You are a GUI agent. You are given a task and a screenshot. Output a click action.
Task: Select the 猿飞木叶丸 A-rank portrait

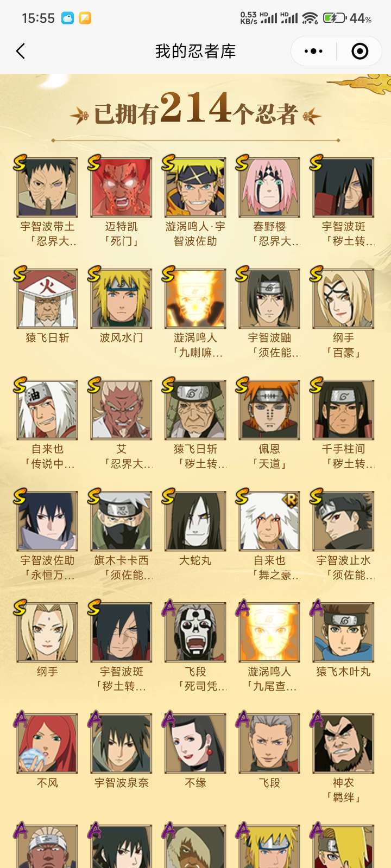point(343,632)
